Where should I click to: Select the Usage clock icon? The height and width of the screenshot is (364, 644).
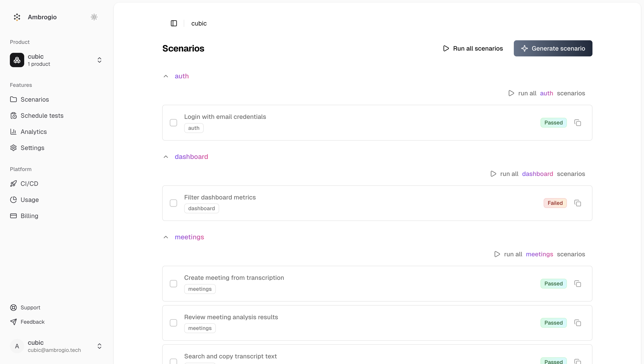click(x=14, y=199)
